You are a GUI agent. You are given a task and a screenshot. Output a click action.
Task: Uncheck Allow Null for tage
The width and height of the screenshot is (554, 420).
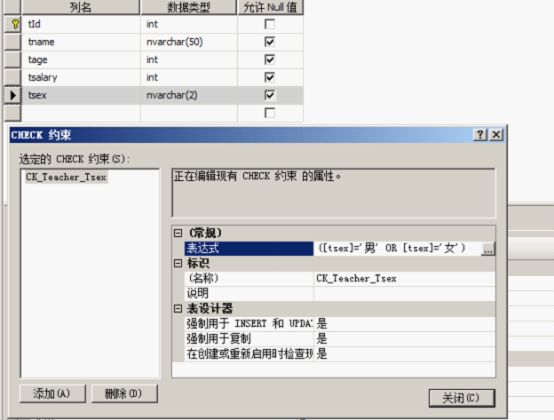point(270,59)
